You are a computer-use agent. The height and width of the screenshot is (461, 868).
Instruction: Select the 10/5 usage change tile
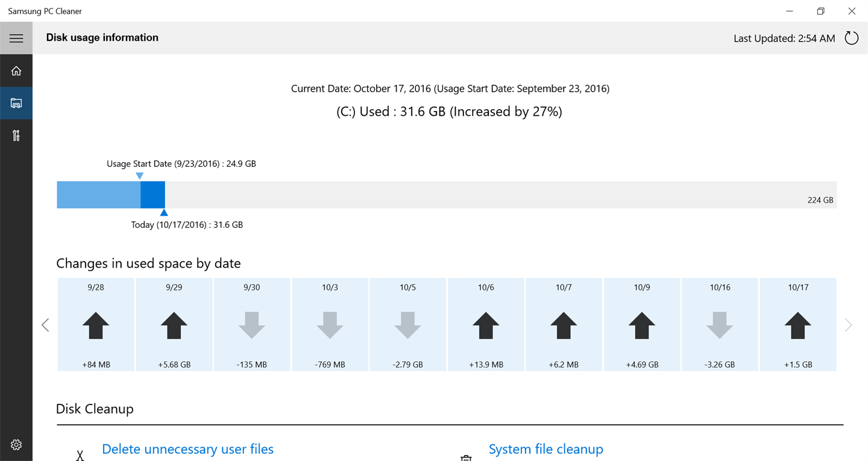(408, 324)
